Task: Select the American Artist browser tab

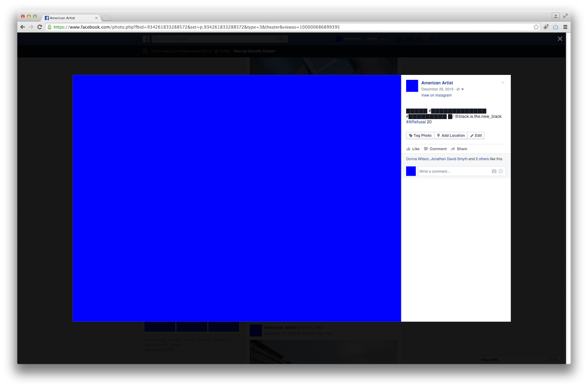Action: [x=69, y=18]
